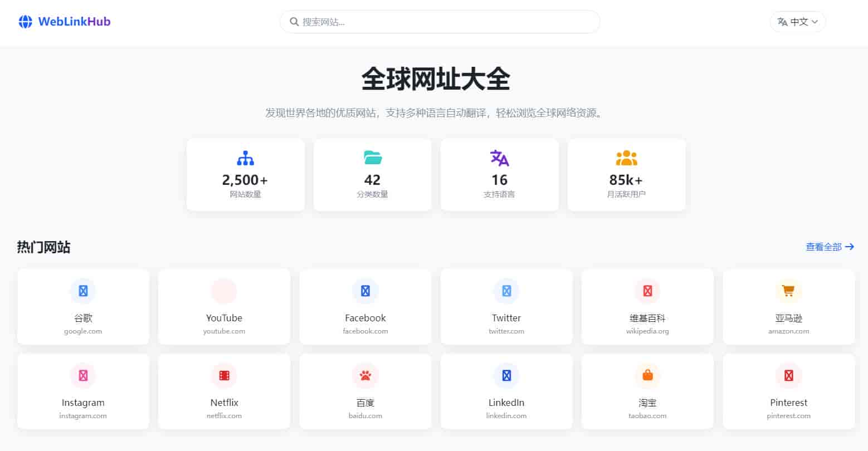
Task: Go home via WebLinkHub brand name
Action: (75, 22)
